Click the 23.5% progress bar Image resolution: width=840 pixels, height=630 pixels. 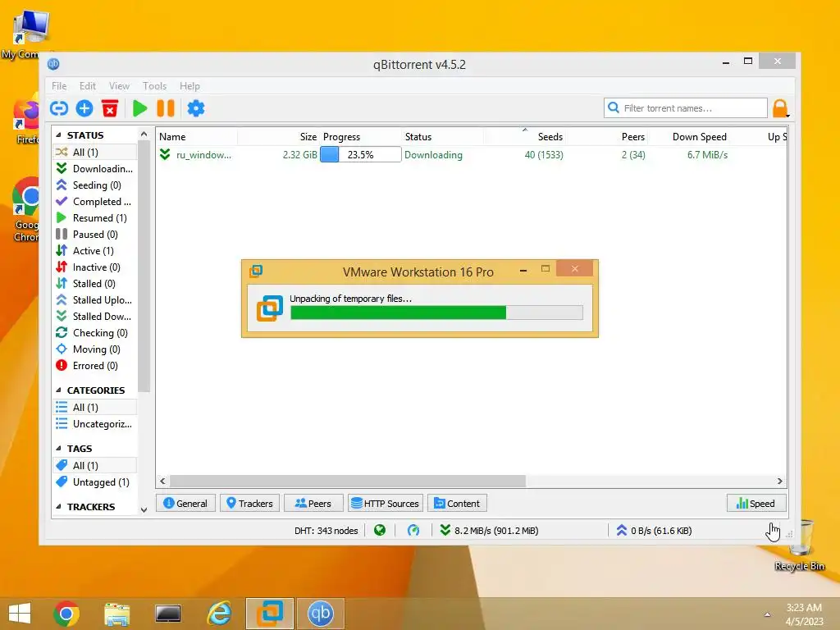[x=361, y=155]
